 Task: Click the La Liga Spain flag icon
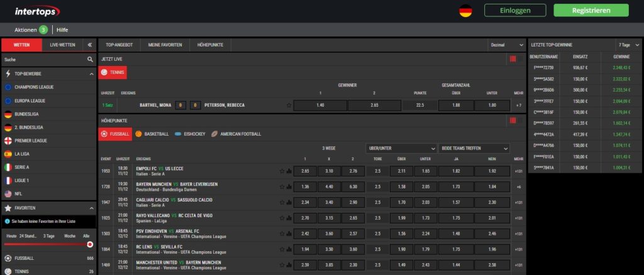coord(8,154)
